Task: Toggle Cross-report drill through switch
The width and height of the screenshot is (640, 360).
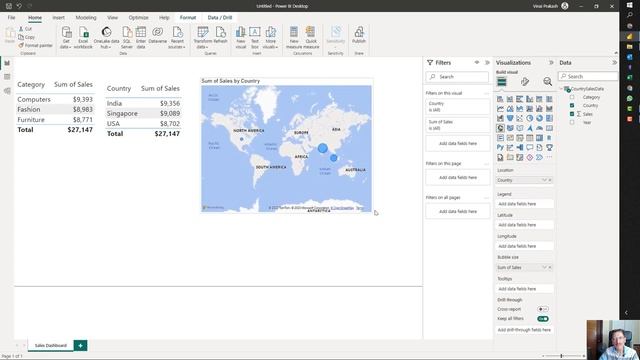Action: [543, 309]
